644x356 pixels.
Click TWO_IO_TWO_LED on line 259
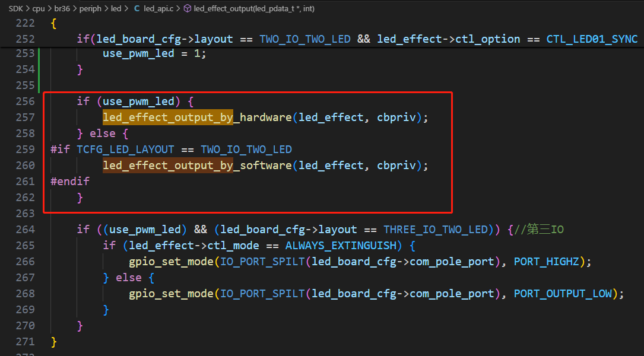pyautogui.click(x=246, y=150)
